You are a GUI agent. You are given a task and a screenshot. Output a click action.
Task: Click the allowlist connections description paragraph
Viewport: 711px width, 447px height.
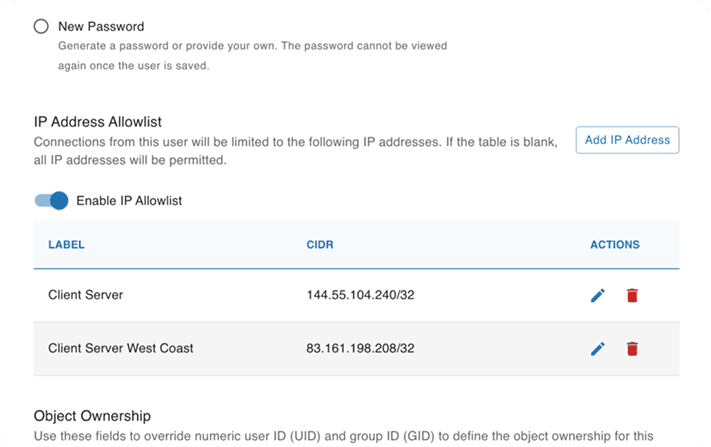point(296,151)
